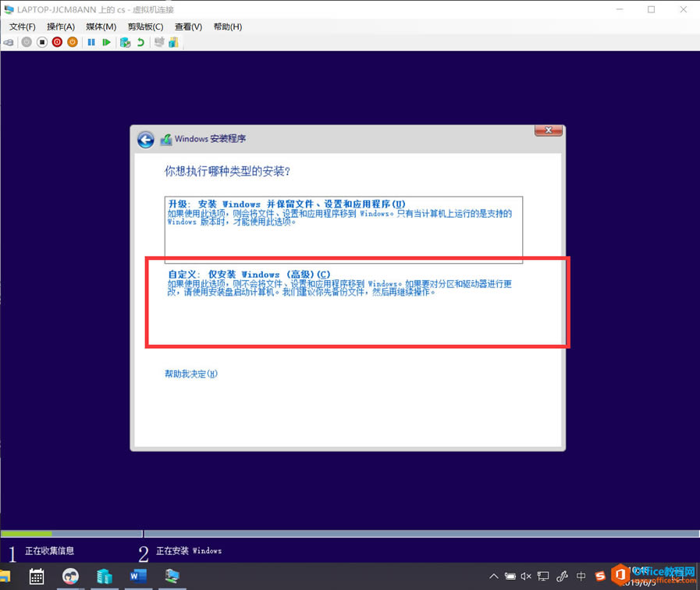Viewport: 700px width, 590px height.
Task: Open the calendar app from the taskbar
Action: (x=37, y=576)
